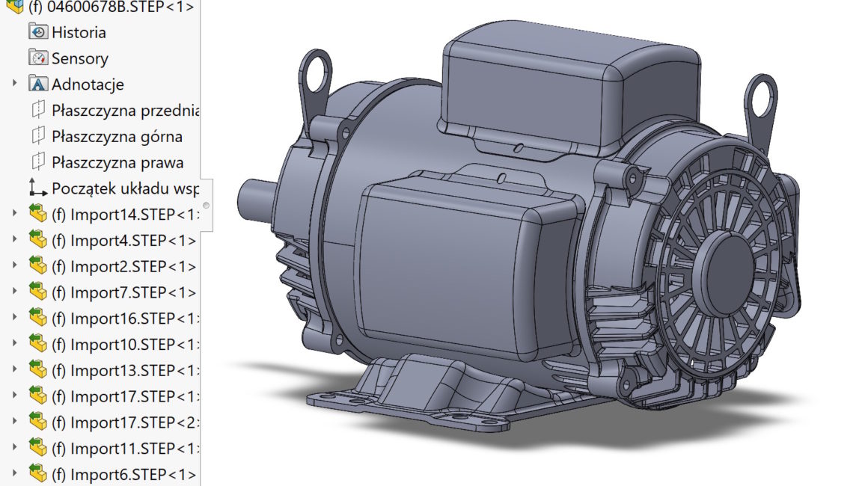The image size is (868, 486).
Task: Click the Historia folder icon
Action: pos(37,32)
